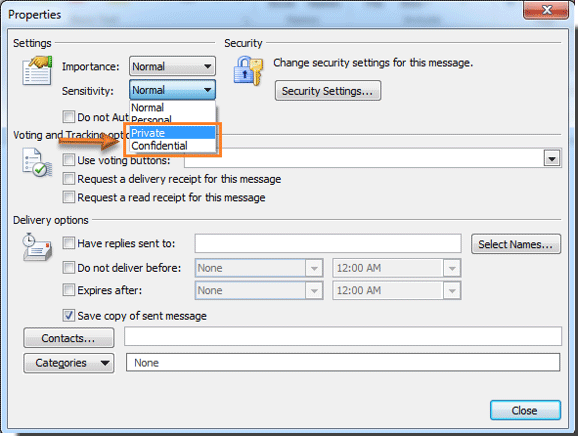578x436 pixels.
Task: Click the Voting and Tracking checklist icon
Action: coord(37,162)
